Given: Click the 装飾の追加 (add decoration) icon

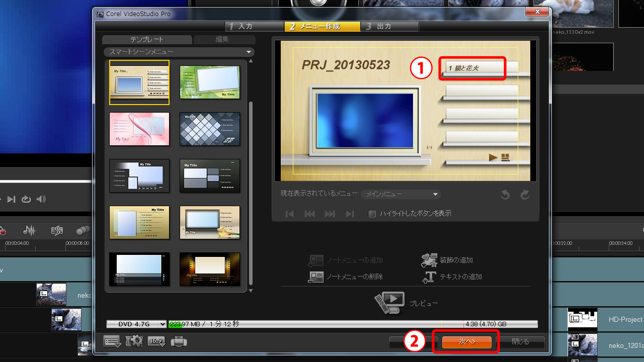Looking at the screenshot, I should pos(429,260).
